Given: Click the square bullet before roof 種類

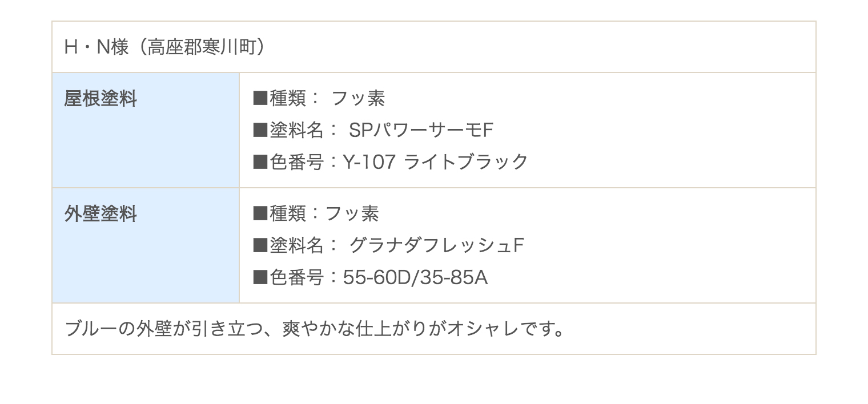Looking at the screenshot, I should (x=260, y=99).
